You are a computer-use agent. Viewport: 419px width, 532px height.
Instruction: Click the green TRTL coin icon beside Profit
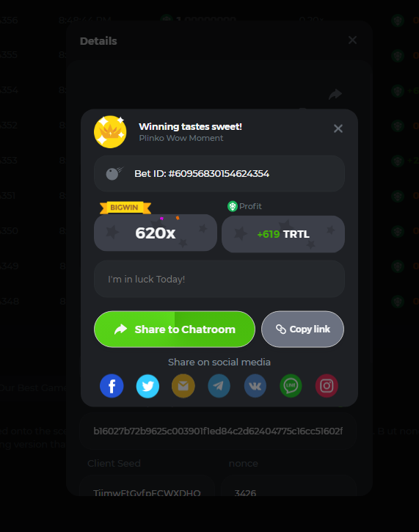click(233, 206)
